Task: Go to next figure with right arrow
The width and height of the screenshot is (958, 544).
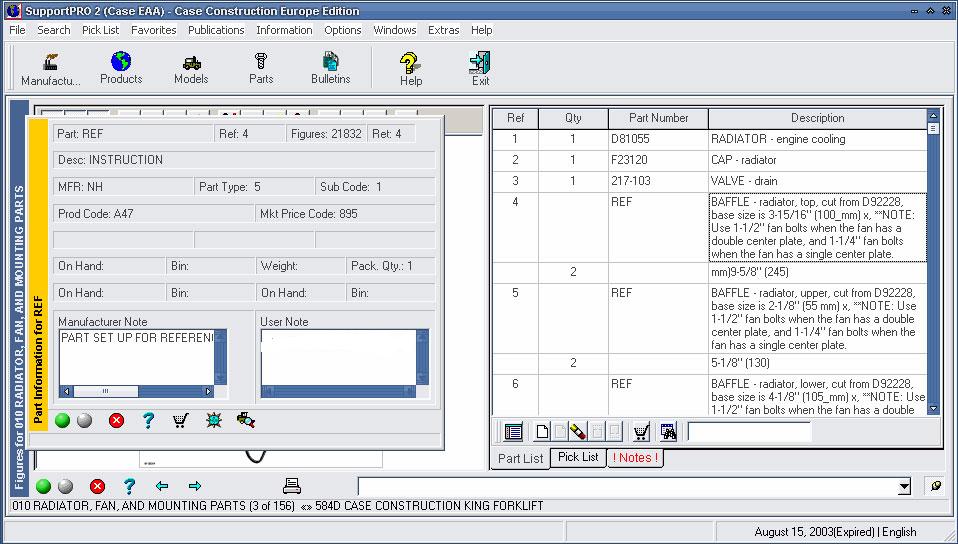Action: coord(195,487)
